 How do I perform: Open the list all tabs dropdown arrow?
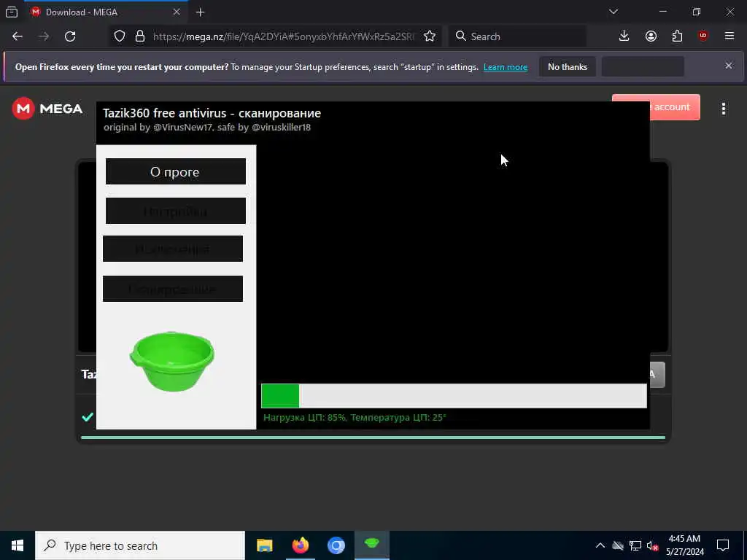point(614,12)
